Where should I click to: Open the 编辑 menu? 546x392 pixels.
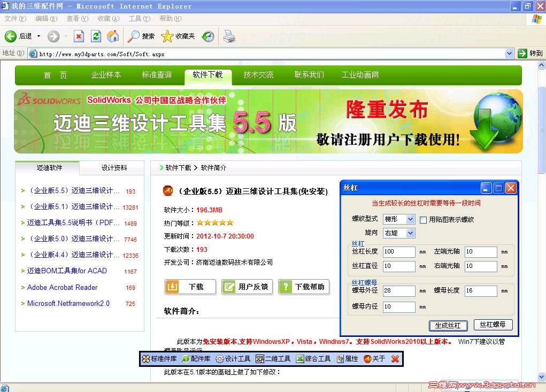coord(47,19)
